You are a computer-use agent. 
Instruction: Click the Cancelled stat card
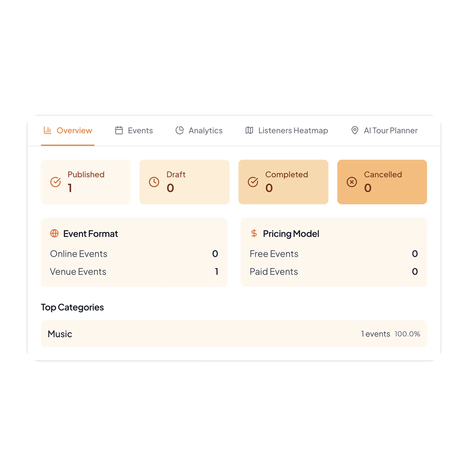tap(382, 182)
